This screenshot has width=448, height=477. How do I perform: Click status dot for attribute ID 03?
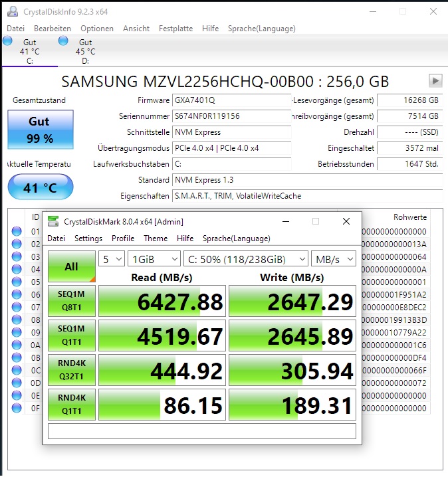(x=17, y=256)
